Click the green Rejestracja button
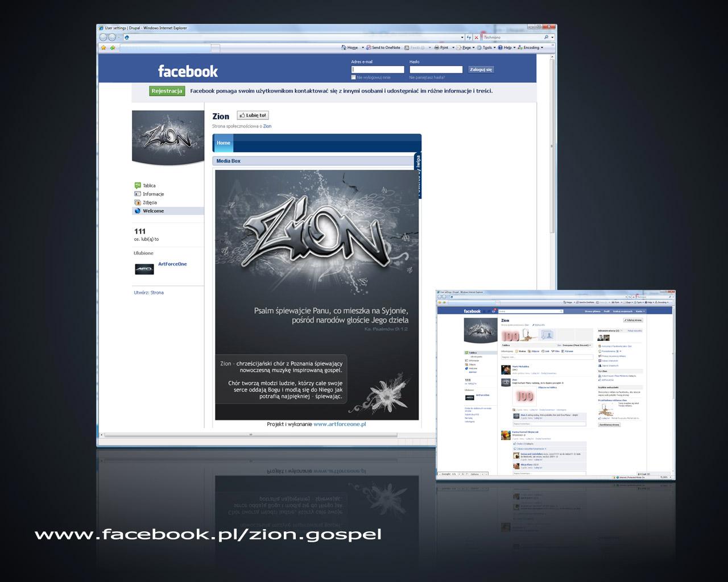 click(167, 91)
